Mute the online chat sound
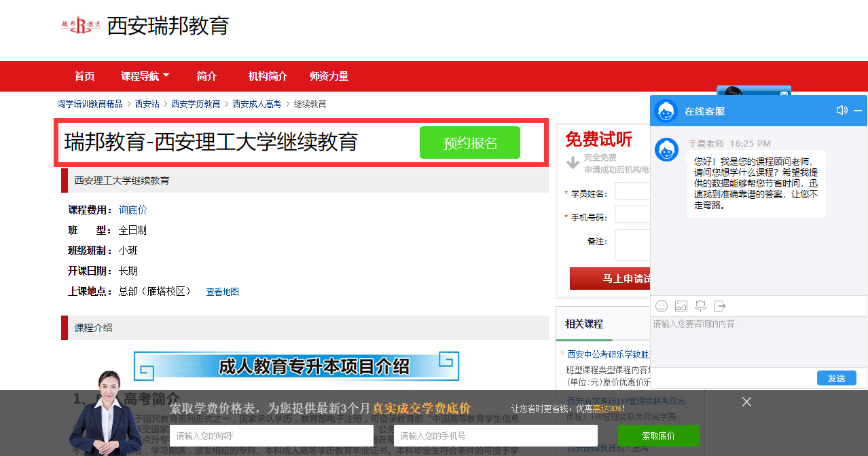This screenshot has width=868, height=456. 842,111
